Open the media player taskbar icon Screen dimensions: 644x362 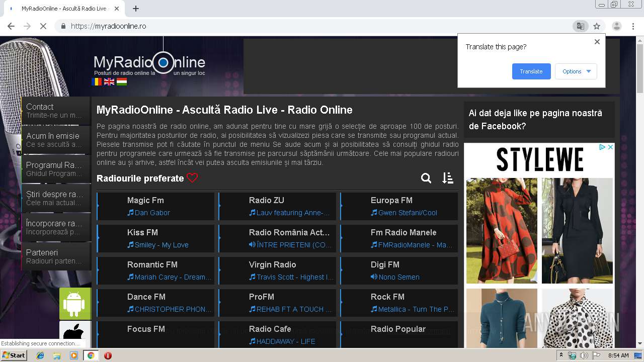[73, 355]
